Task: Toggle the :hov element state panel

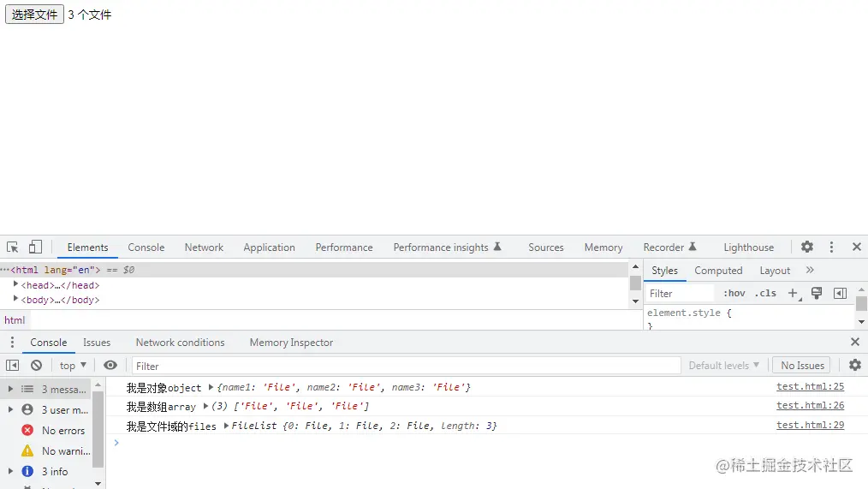Action: pos(734,294)
